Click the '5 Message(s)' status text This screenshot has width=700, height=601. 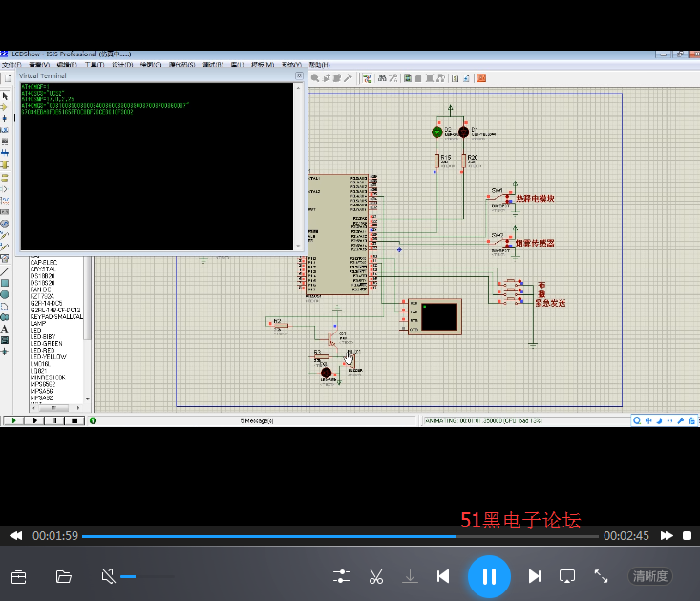click(257, 420)
